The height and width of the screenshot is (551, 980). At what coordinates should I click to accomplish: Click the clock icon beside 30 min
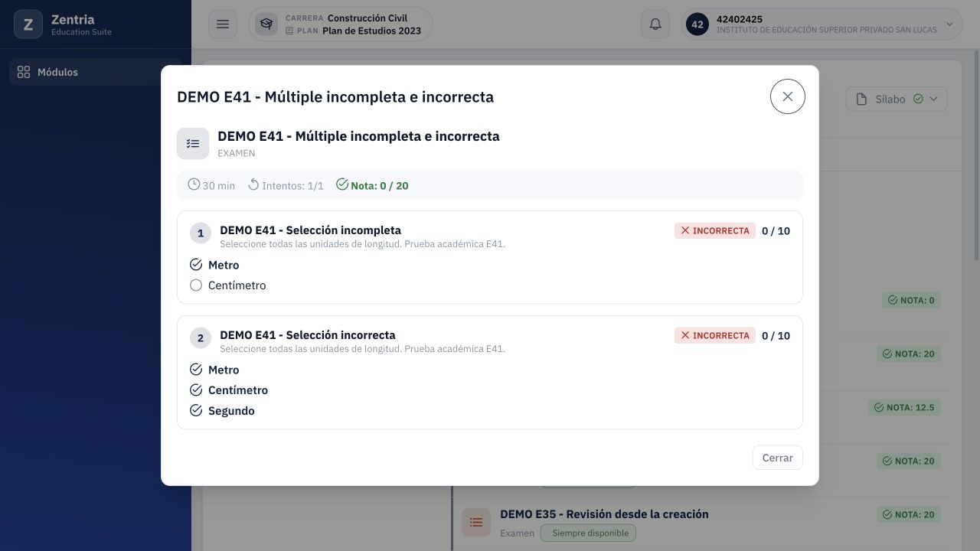tap(194, 184)
